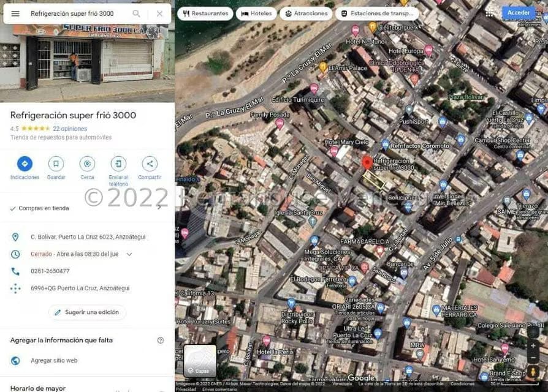Click Sugerir una edición button
The height and width of the screenshot is (392, 548).
[x=87, y=312]
